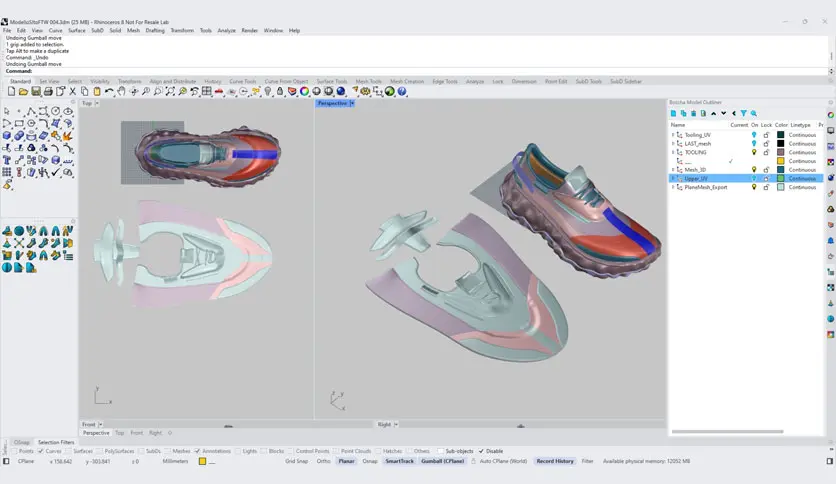Image resolution: width=836 pixels, height=484 pixels.
Task: Open the SubD menu in menu bar
Action: click(97, 30)
